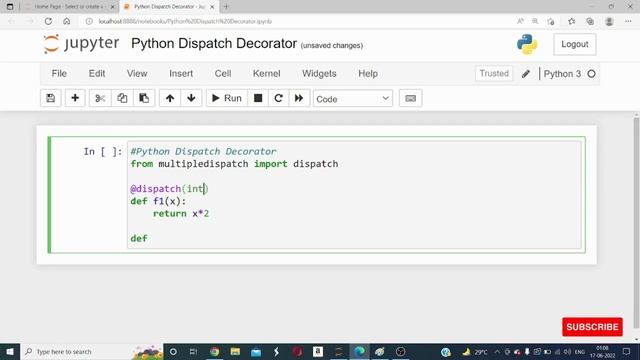Restart the kernel with the circular arrow
Screen dimensions: 640x360
(278, 98)
